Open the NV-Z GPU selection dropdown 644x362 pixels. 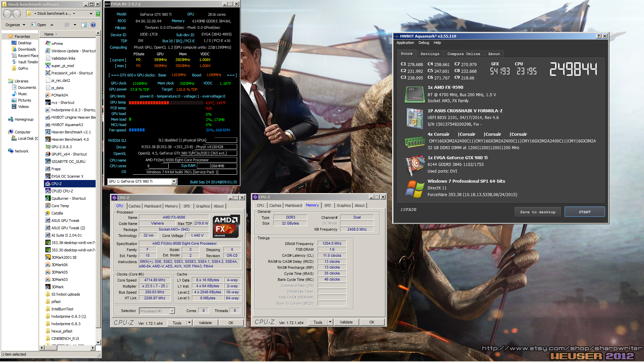click(174, 181)
